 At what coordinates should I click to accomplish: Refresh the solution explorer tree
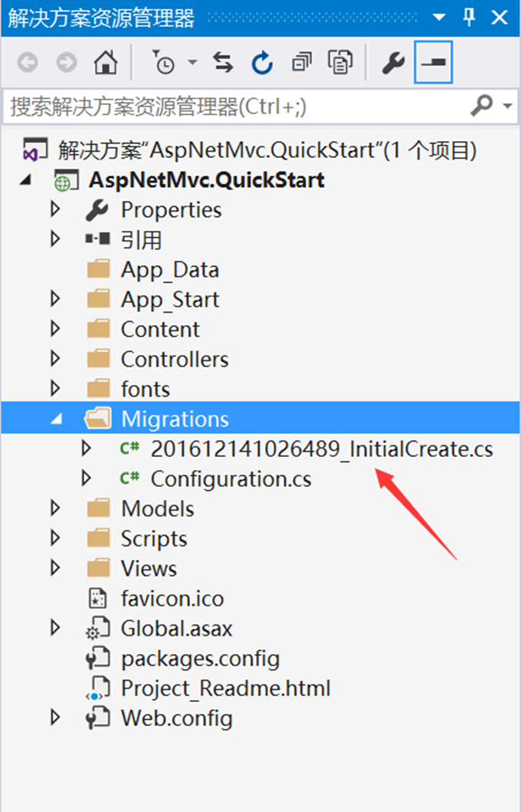(262, 63)
